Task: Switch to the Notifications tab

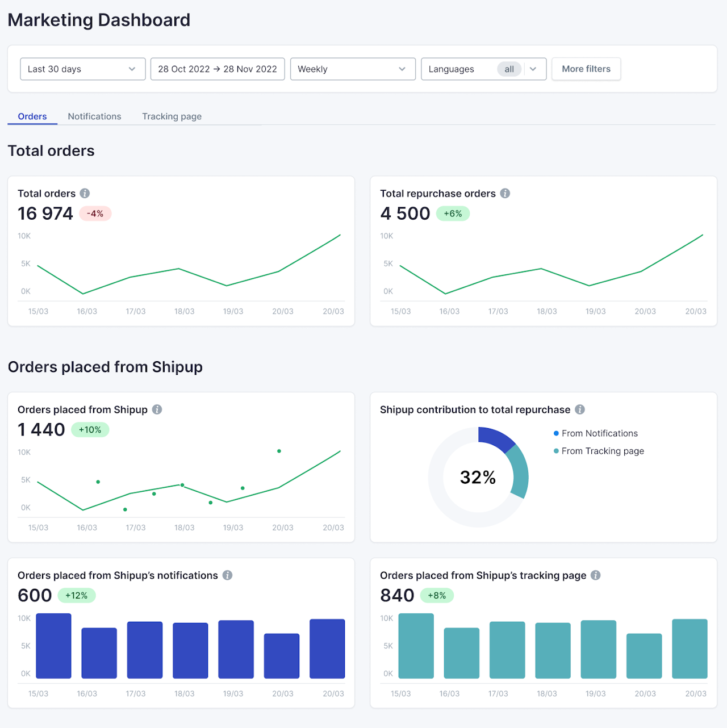Action: click(x=94, y=116)
